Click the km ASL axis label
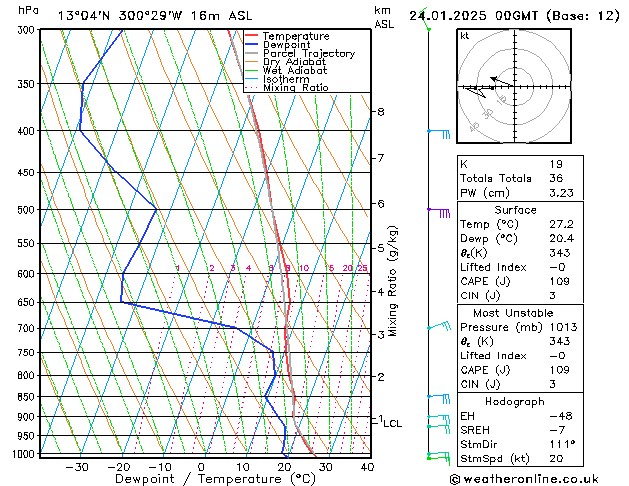This screenshot has width=629, height=486. point(384,17)
